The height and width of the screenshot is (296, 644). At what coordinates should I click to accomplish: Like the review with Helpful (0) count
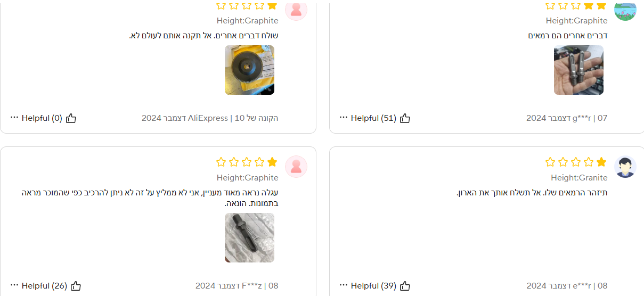(x=71, y=118)
